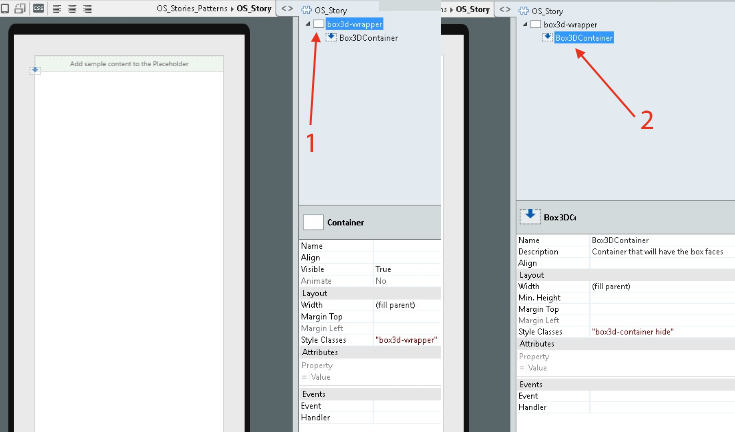735x432 pixels.
Task: Click the Description field of Box3DContainer
Action: coord(660,252)
